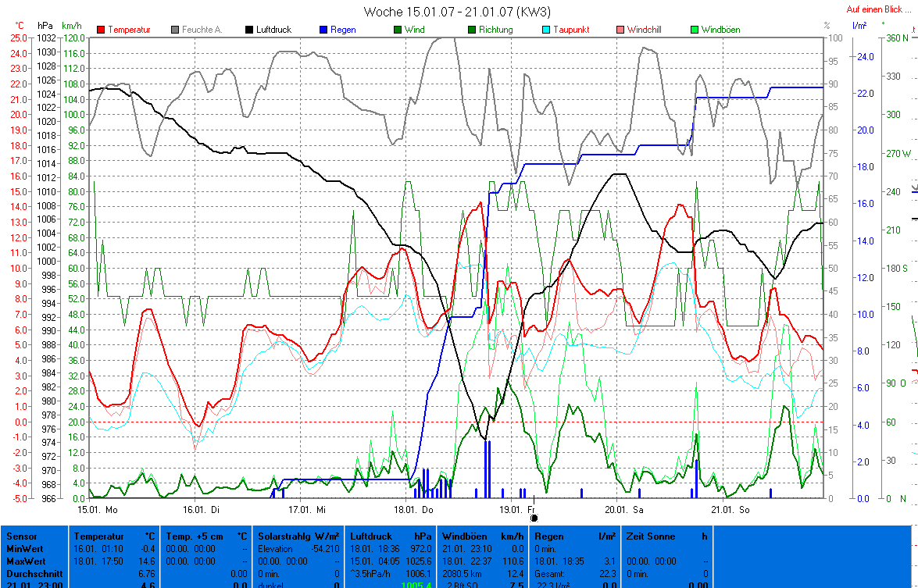Click the black Luftdruck legend swatch
The height and width of the screenshot is (588, 918).
250,30
